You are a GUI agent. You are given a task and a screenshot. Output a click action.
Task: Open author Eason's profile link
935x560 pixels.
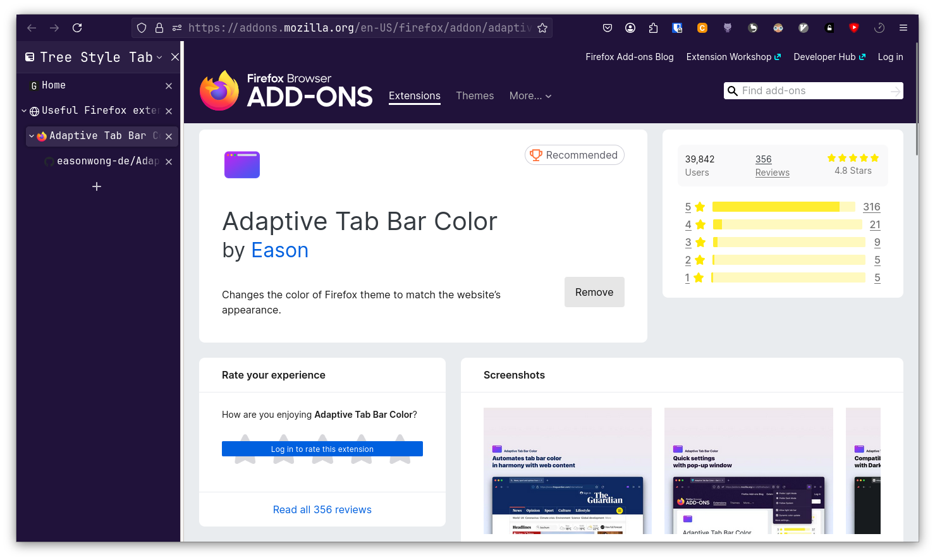(x=279, y=250)
